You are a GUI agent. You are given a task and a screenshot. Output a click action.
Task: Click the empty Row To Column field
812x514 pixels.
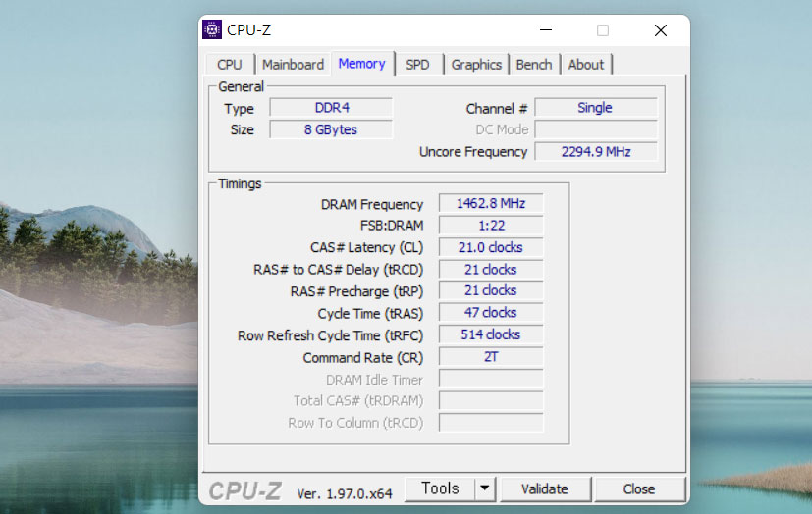(491, 423)
